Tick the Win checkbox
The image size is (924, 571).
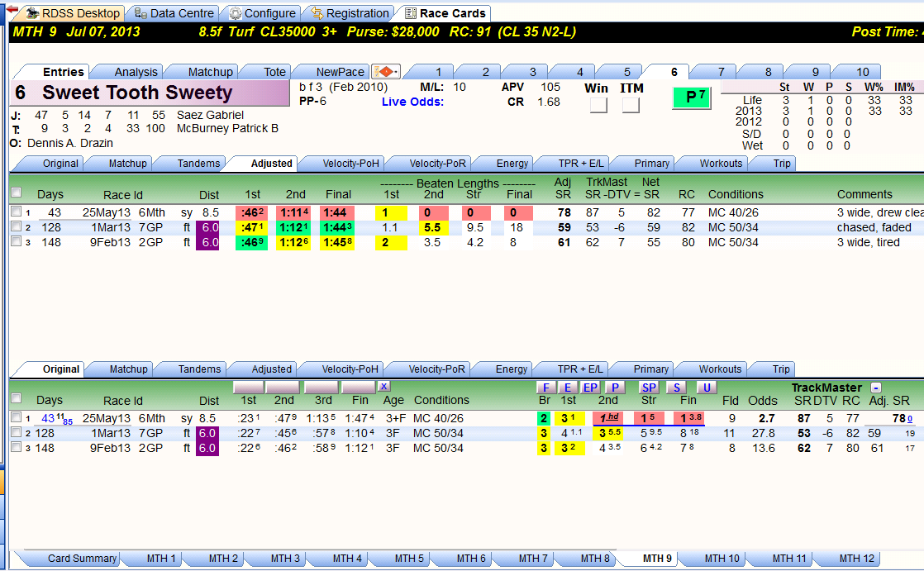(x=598, y=105)
